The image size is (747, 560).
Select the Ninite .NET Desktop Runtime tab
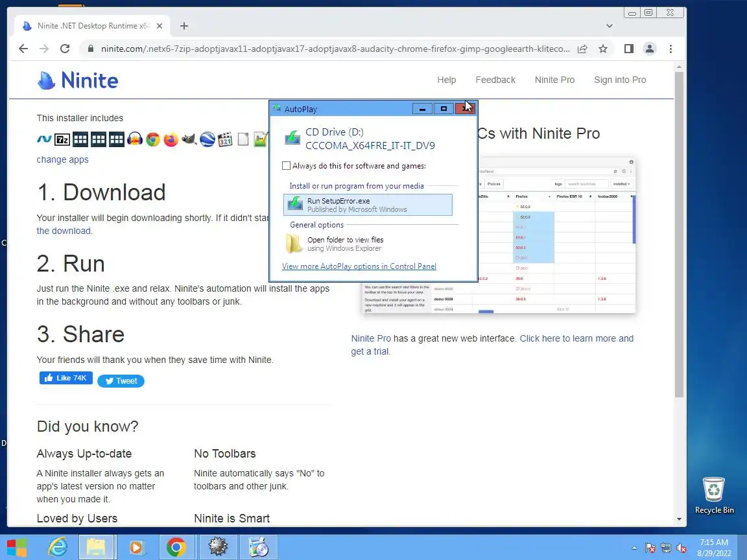(93, 26)
